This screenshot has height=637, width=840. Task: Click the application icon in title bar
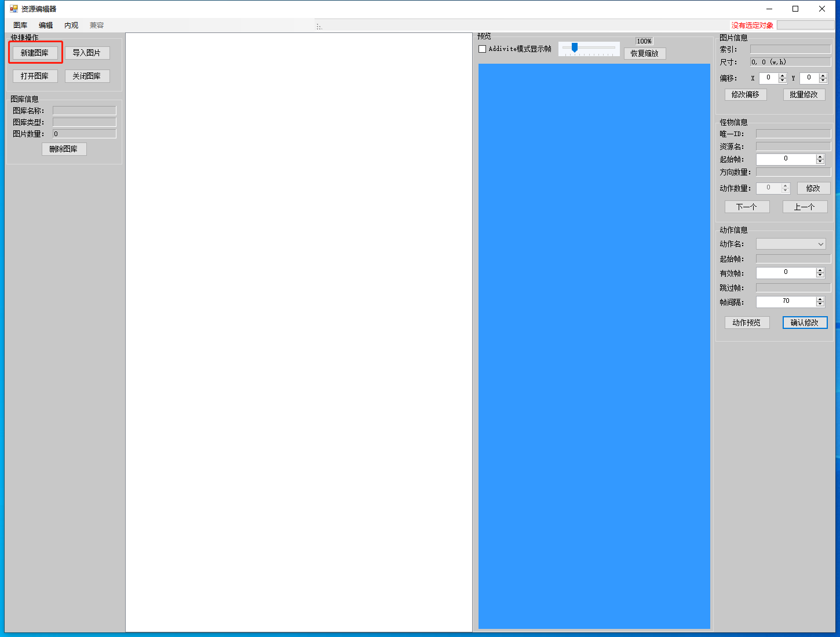click(x=14, y=9)
